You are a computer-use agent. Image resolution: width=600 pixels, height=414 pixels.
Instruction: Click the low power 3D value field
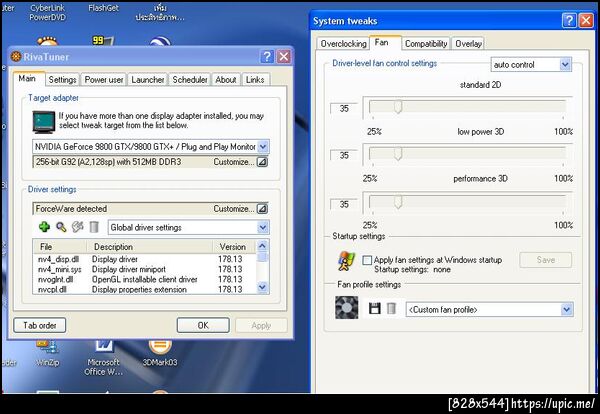[344, 155]
